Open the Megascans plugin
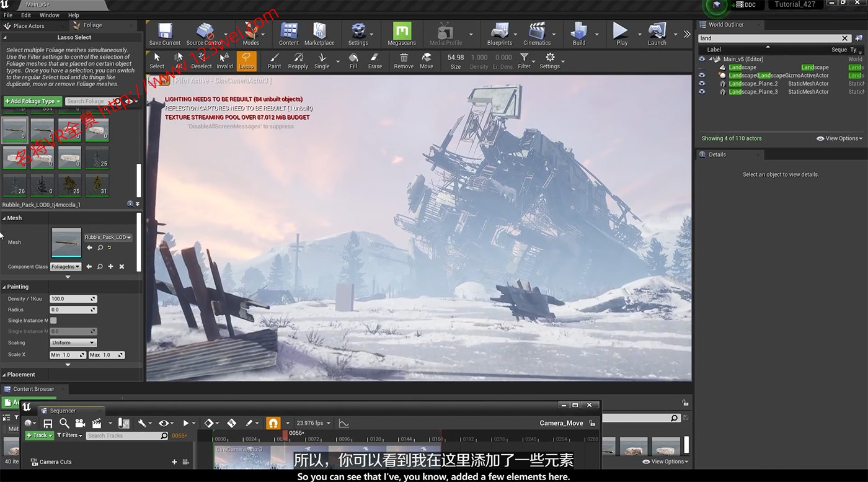Screen dimensions: 868x482 click(402, 33)
